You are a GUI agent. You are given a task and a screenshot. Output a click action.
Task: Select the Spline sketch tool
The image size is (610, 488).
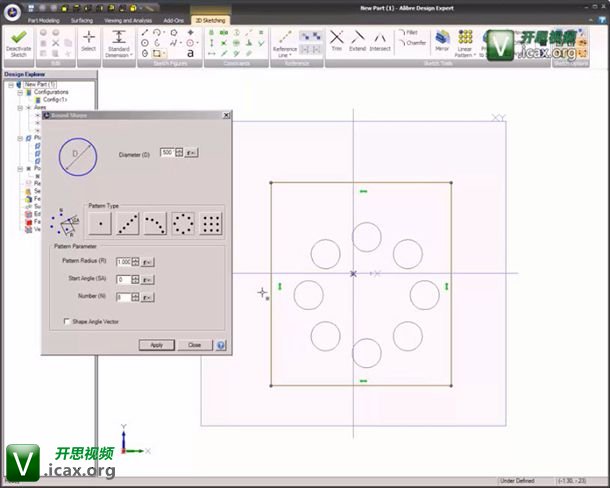174,43
